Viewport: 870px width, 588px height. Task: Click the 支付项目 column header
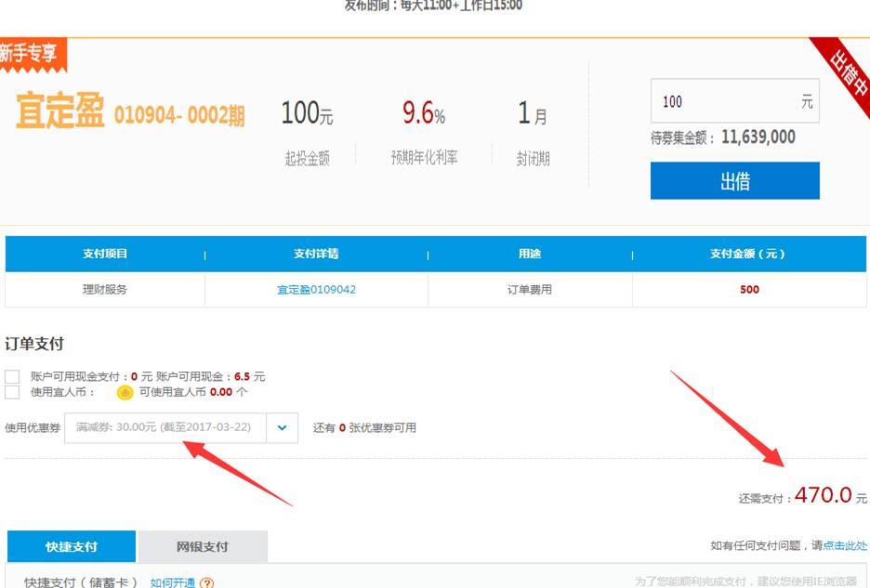pos(105,254)
